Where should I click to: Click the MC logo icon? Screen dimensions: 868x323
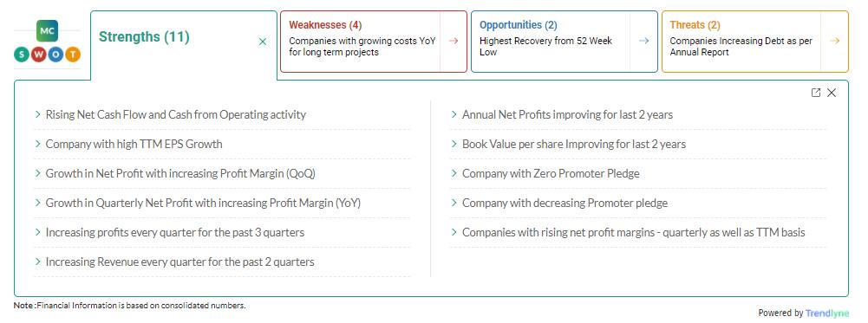click(47, 31)
